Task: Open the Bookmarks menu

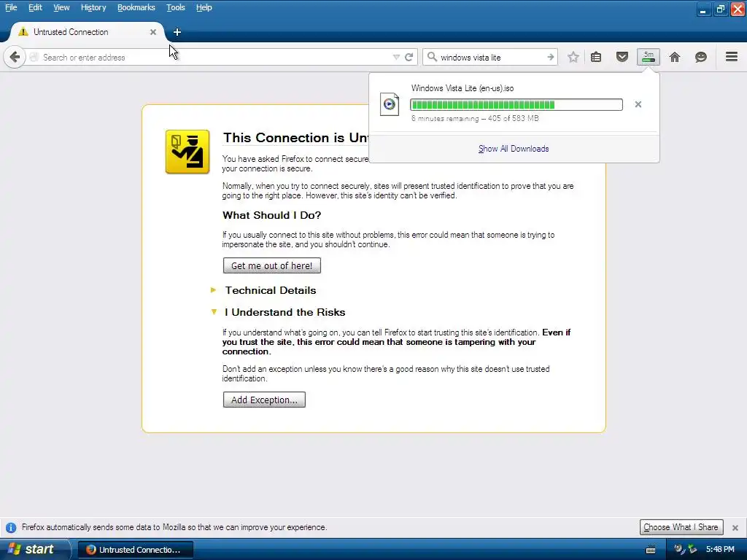Action: click(136, 7)
